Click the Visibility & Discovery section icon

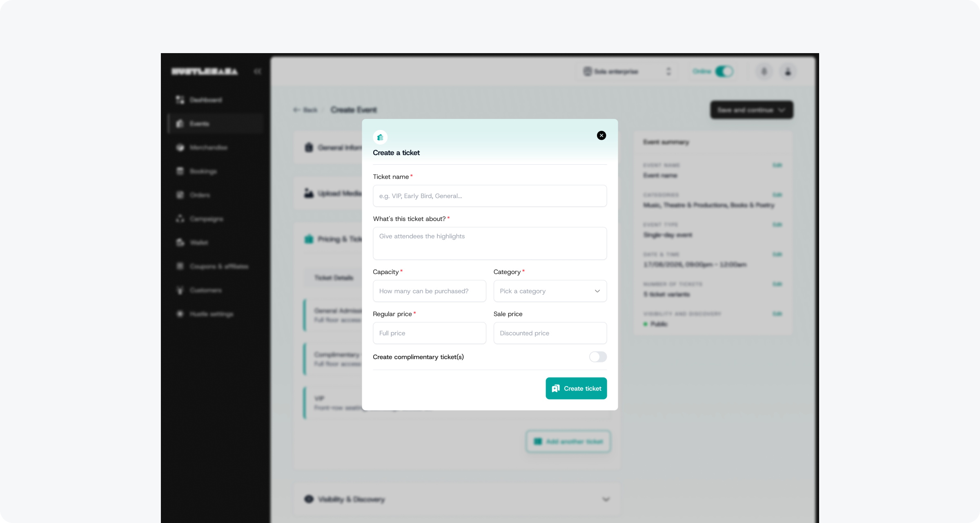pyautogui.click(x=309, y=499)
